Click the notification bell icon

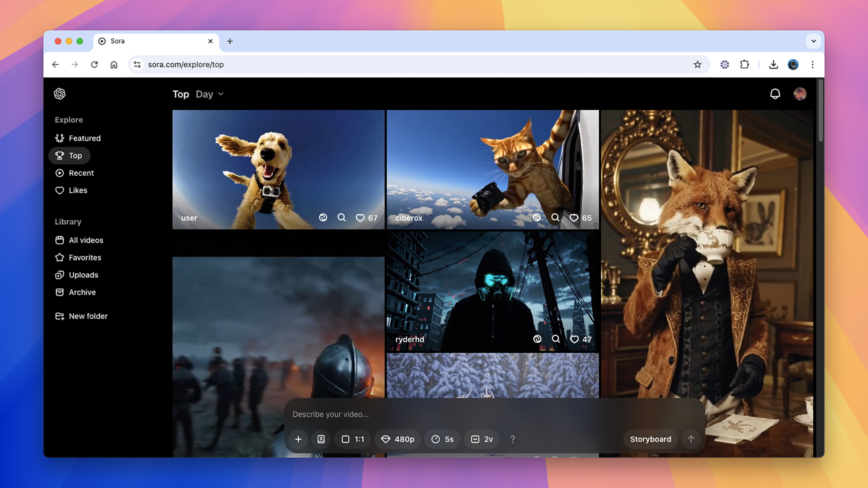(x=774, y=94)
